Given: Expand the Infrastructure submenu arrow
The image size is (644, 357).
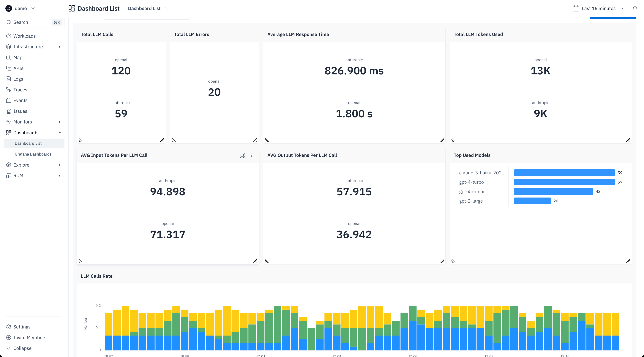Looking at the screenshot, I should (59, 47).
